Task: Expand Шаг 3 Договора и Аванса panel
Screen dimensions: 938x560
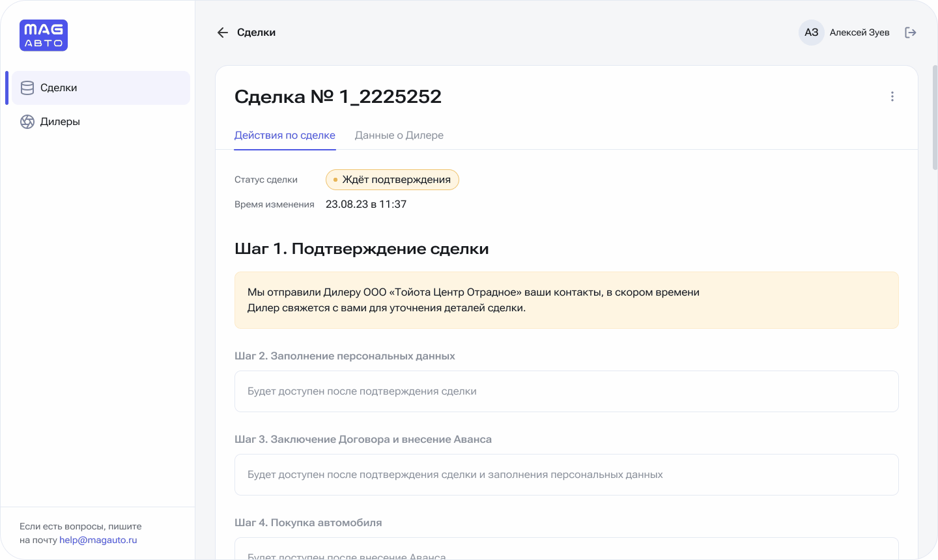Action: click(x=566, y=475)
